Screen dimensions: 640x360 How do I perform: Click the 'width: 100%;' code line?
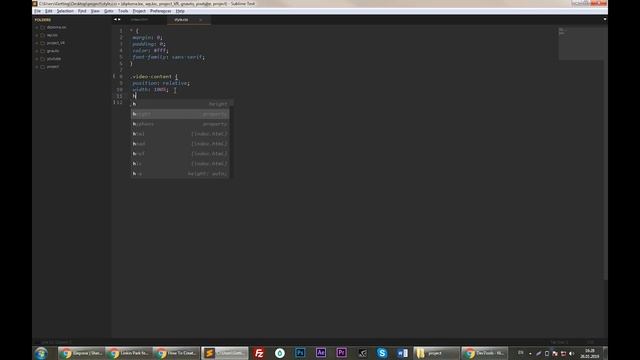click(150, 89)
